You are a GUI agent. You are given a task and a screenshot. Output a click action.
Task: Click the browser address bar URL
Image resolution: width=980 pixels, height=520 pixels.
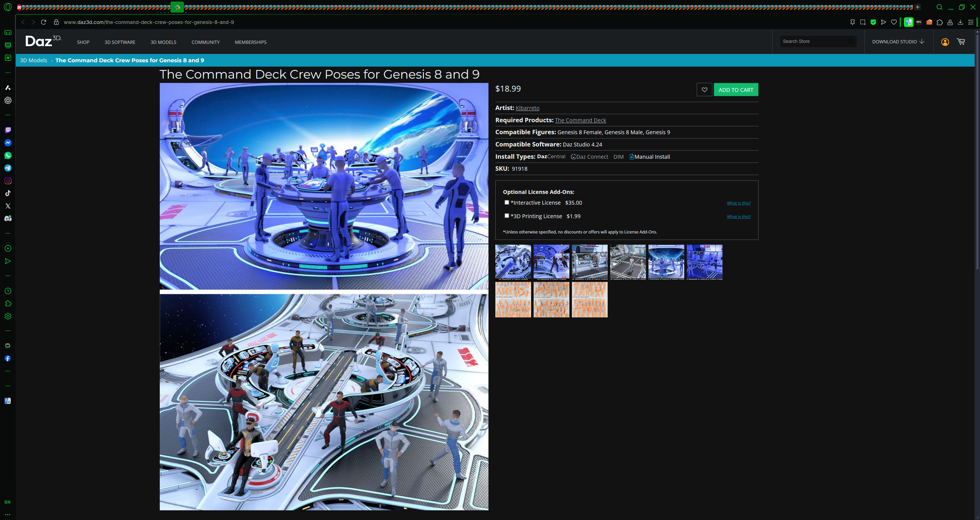pos(149,22)
